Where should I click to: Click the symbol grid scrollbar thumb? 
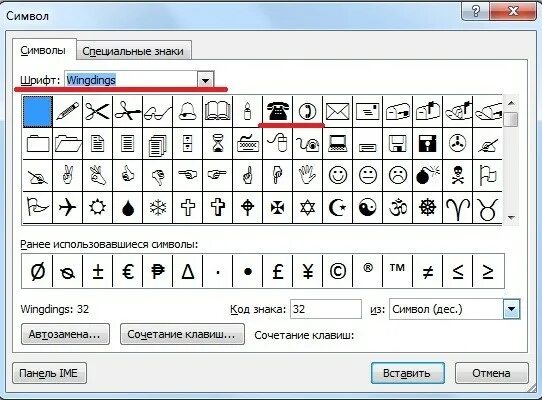(511, 119)
